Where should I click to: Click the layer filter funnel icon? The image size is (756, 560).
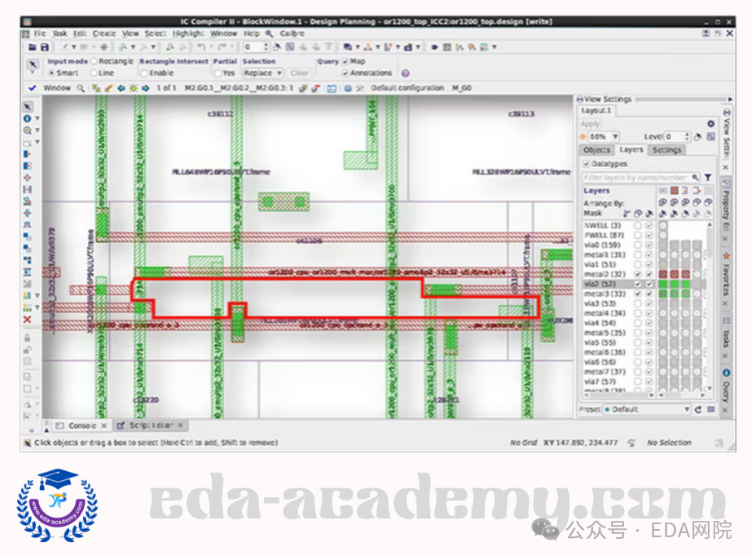point(708,178)
